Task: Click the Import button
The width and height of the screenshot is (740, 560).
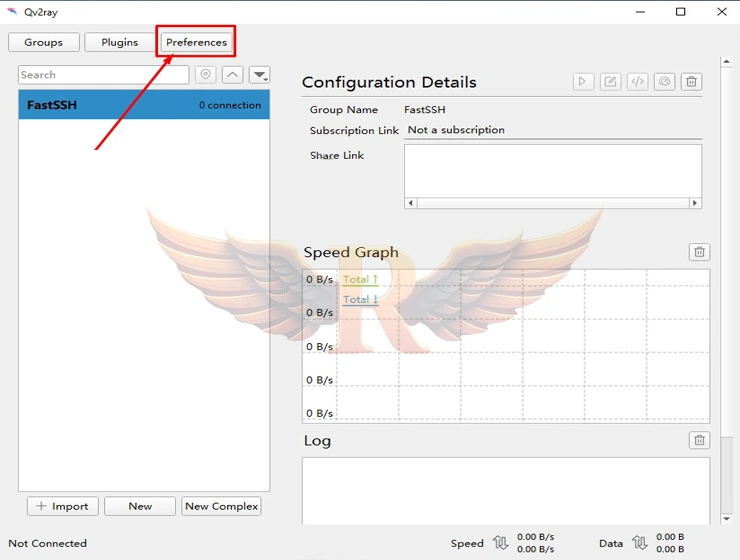Action: (x=62, y=506)
